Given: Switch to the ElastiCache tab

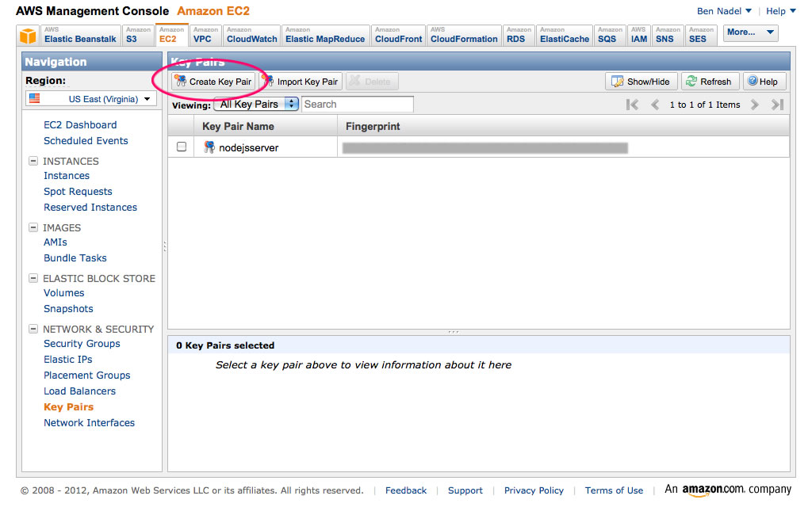Looking at the screenshot, I should click(x=565, y=36).
